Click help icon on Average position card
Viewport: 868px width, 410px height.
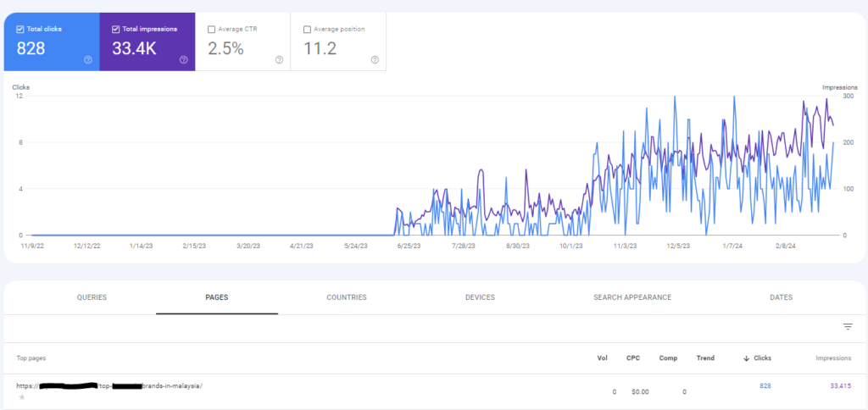click(375, 60)
